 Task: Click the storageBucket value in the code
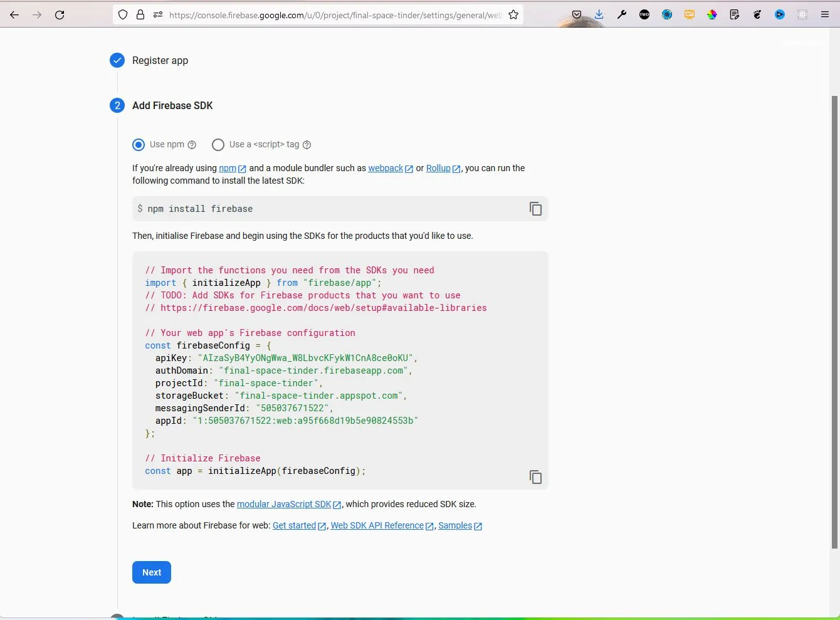tap(319, 396)
